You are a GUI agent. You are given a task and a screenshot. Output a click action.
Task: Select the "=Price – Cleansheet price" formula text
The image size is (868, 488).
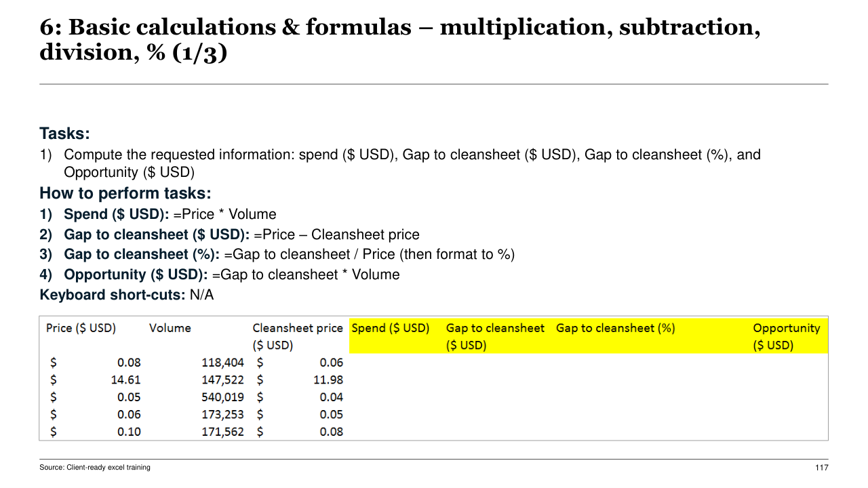coord(336,235)
